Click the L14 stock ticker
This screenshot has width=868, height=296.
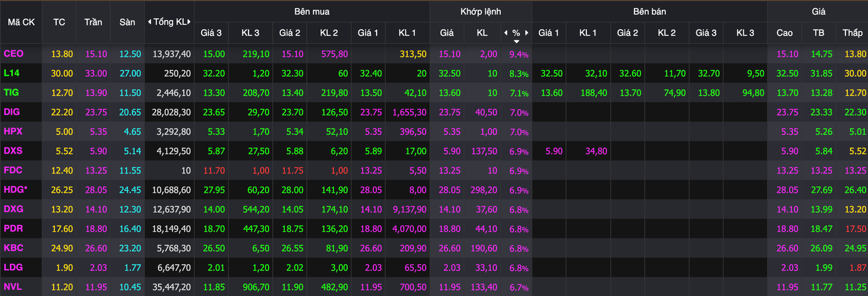tap(12, 74)
